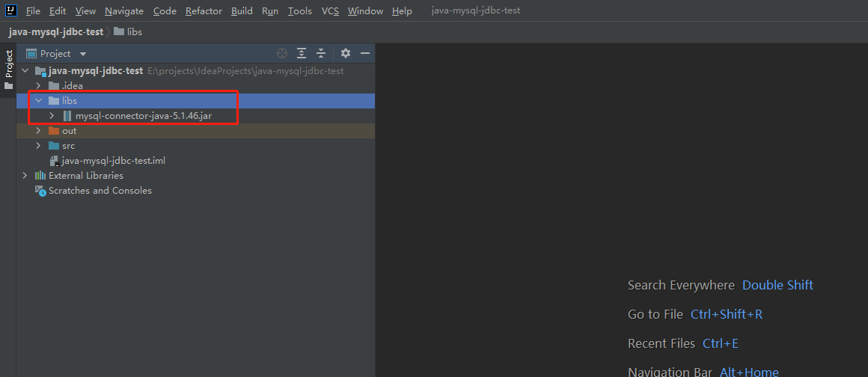Screen dimensions: 868x377
Task: Open the Refactor menu
Action: 204,11
